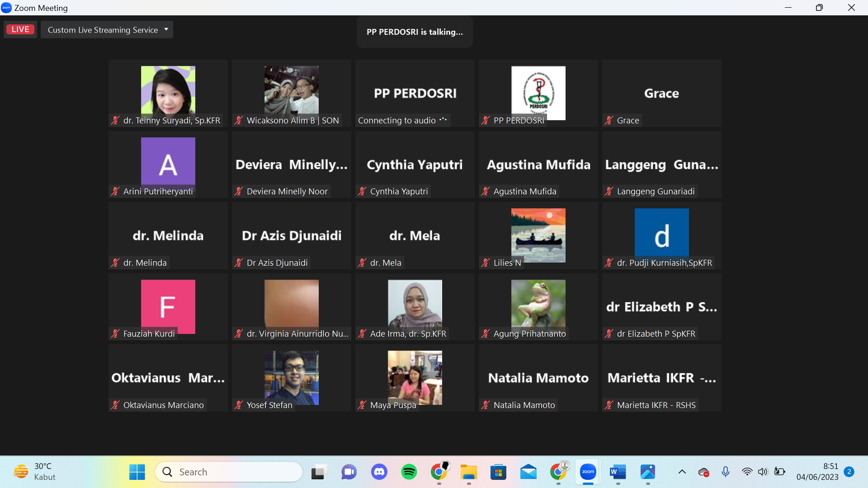Open the volume control in system tray
Image resolution: width=868 pixels, height=488 pixels.
[x=763, y=472]
